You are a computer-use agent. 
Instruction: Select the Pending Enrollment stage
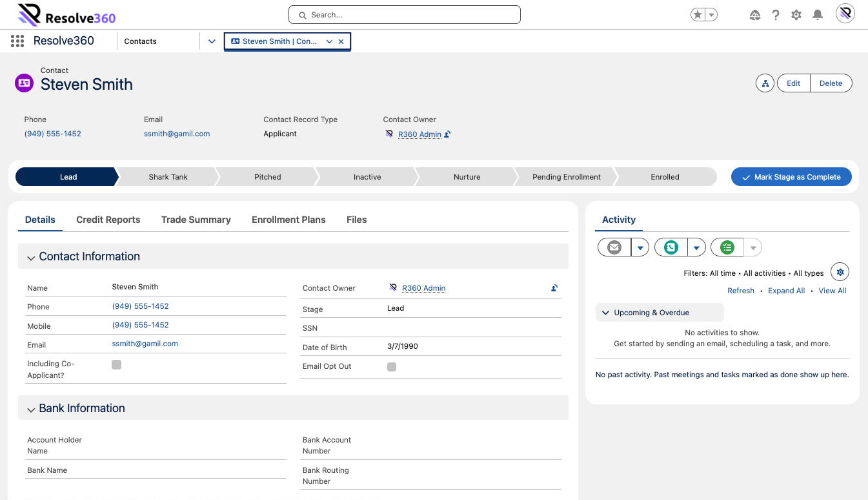point(567,177)
